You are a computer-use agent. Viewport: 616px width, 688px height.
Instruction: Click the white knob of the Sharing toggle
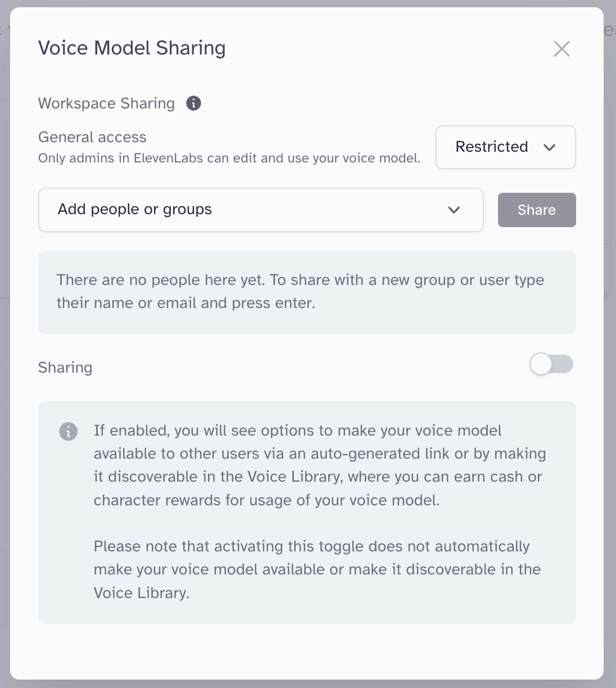[x=541, y=364]
